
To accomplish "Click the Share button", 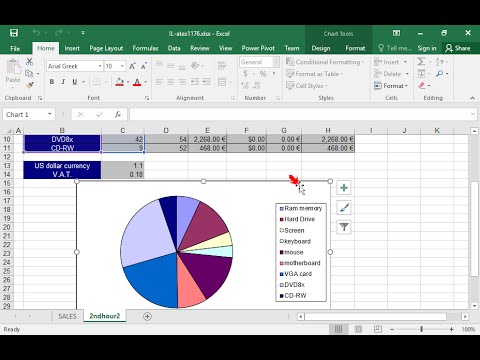I will [x=458, y=48].
